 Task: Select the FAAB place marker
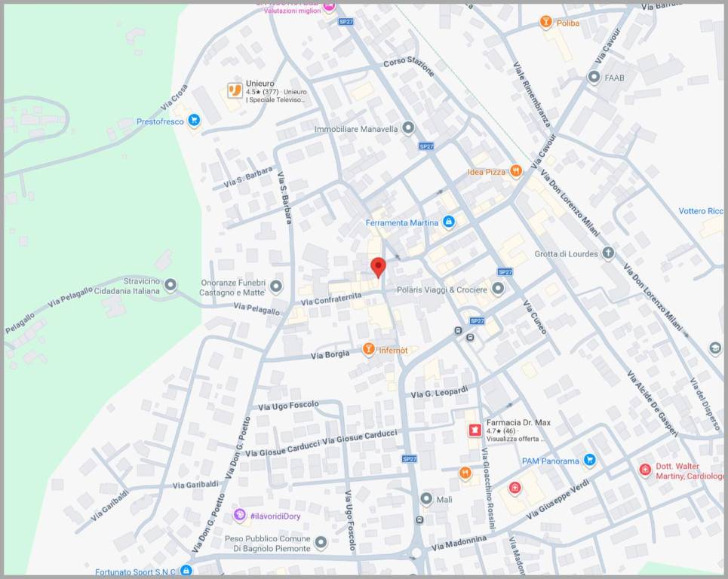click(x=594, y=77)
